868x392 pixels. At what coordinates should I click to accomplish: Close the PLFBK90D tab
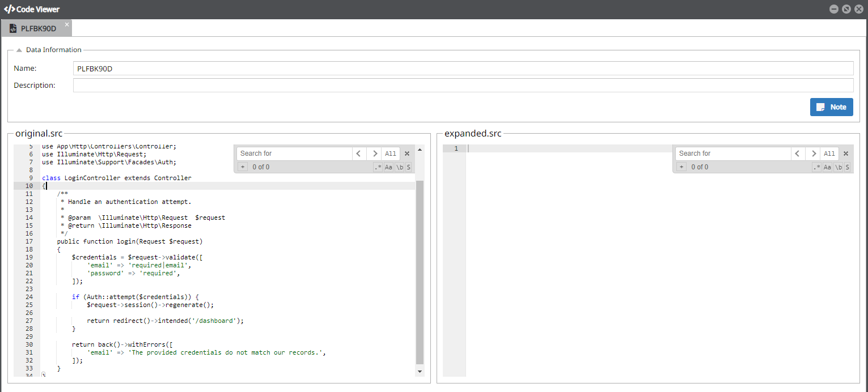[67, 24]
